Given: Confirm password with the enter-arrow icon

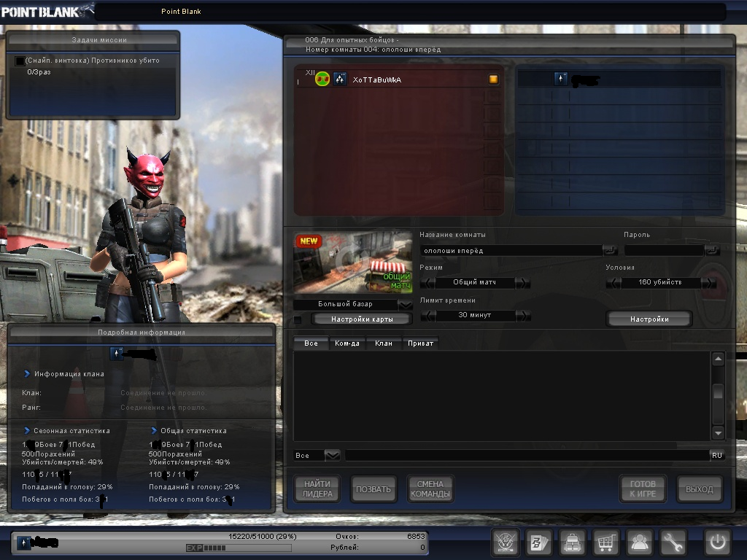Looking at the screenshot, I should pos(712,250).
